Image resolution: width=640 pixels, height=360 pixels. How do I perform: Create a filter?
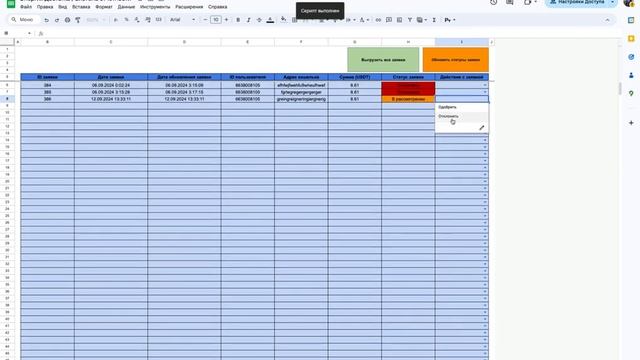coord(410,20)
